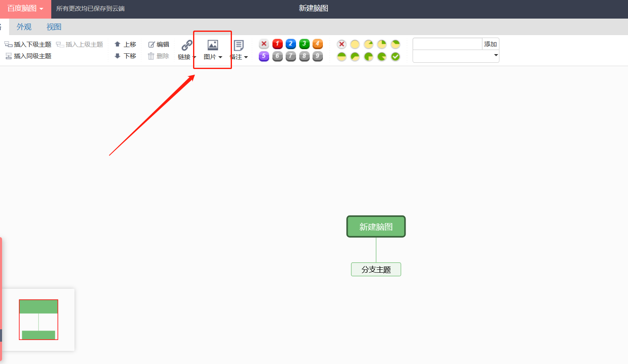Set priority 2 with the blue icon
This screenshot has width=628, height=364.
coord(291,44)
